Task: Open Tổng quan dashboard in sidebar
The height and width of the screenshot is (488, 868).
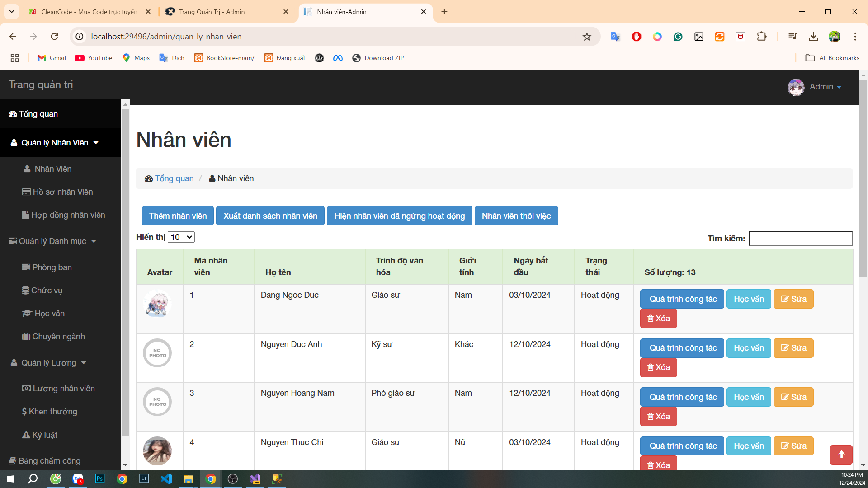Action: 61,114
